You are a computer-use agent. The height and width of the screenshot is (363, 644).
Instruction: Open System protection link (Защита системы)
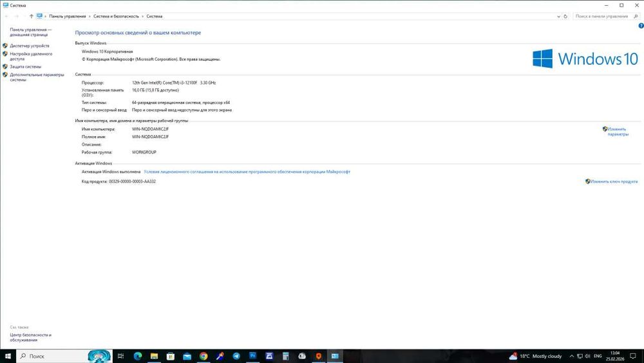[x=26, y=66]
